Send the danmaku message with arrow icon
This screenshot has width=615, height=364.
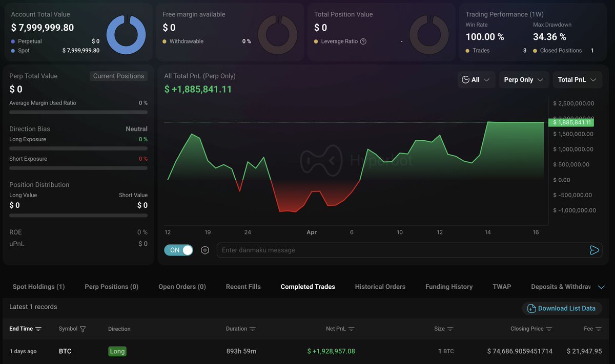(594, 250)
